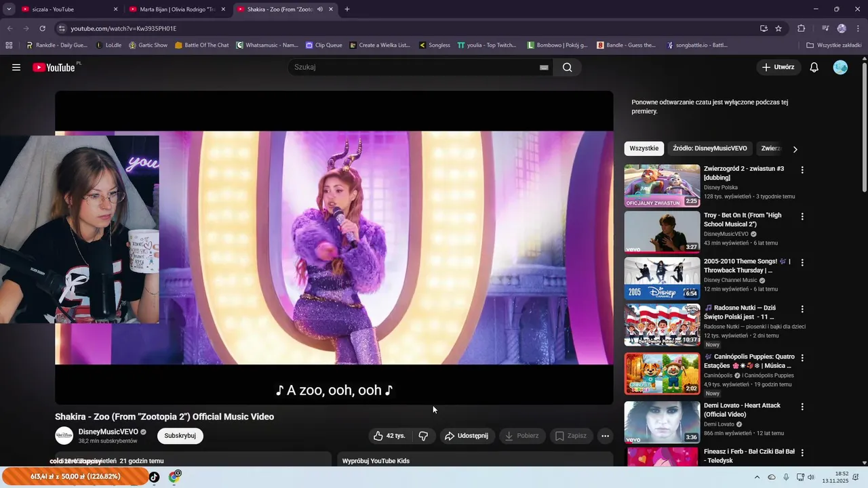
Task: Click the Udostępnij share button
Action: 466,436
